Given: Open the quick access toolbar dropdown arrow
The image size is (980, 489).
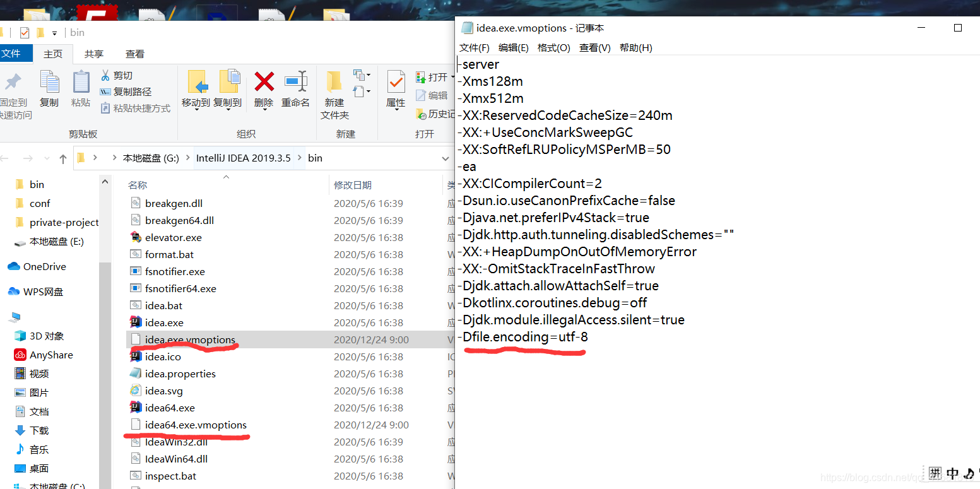Looking at the screenshot, I should [x=55, y=33].
